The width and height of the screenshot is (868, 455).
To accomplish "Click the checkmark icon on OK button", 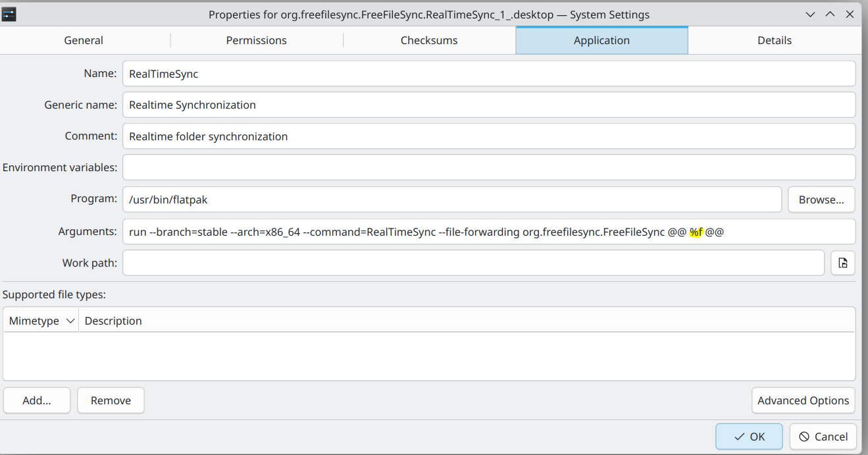I will (x=740, y=437).
